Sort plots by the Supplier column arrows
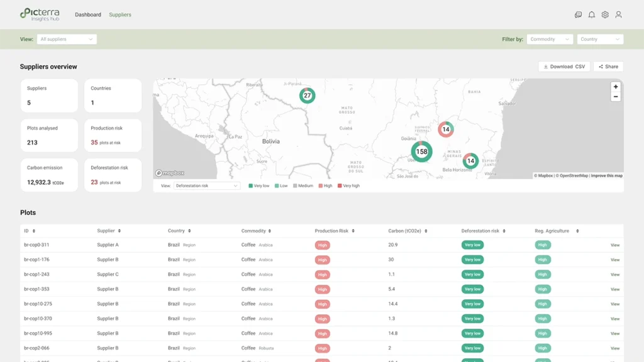The image size is (644, 362). pos(119,231)
